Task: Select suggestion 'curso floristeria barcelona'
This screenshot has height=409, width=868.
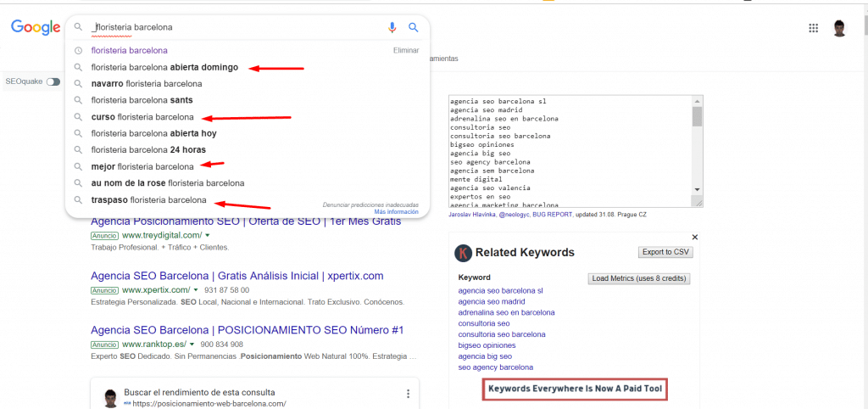Action: pyautogui.click(x=142, y=117)
